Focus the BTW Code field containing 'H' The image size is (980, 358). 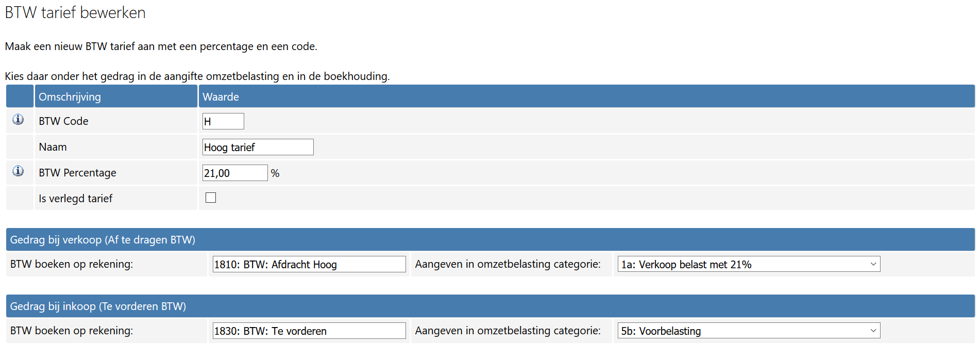pos(223,121)
